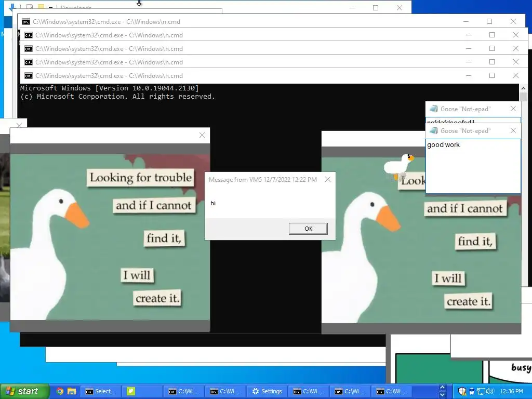Viewport: 532px width, 399px height.
Task: Click the yellow folder icon in Downloads title bar
Action: coord(41,7)
